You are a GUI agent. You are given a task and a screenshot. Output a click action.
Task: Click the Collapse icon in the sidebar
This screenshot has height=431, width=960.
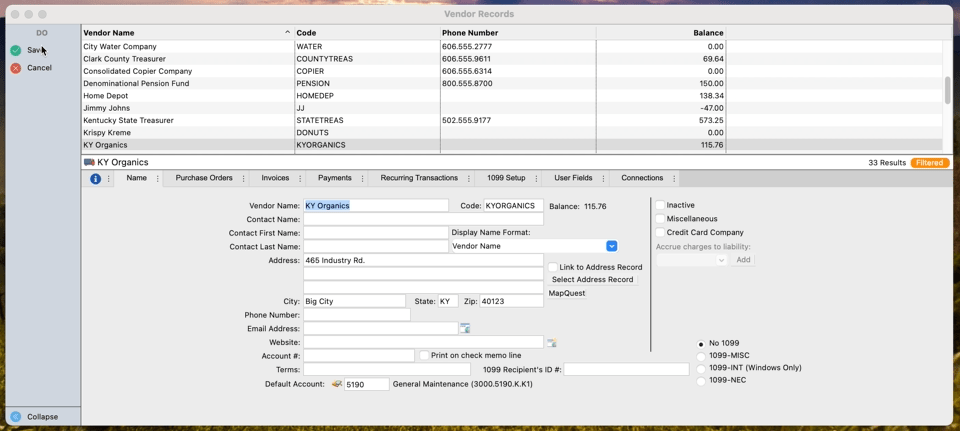click(16, 417)
